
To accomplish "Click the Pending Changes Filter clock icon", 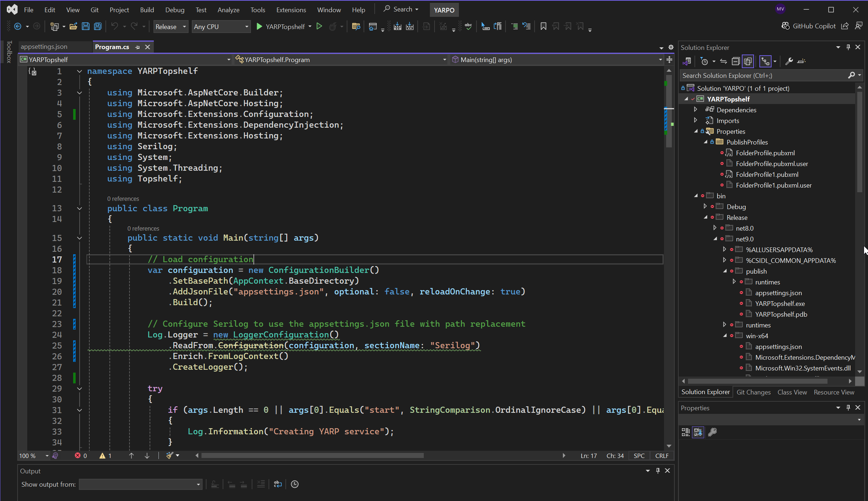I will pos(704,61).
